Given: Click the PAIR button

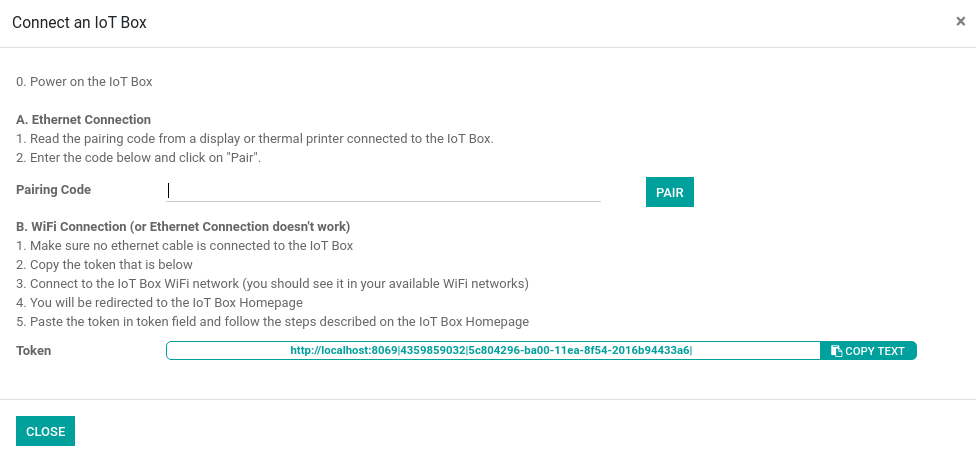Looking at the screenshot, I should [670, 192].
